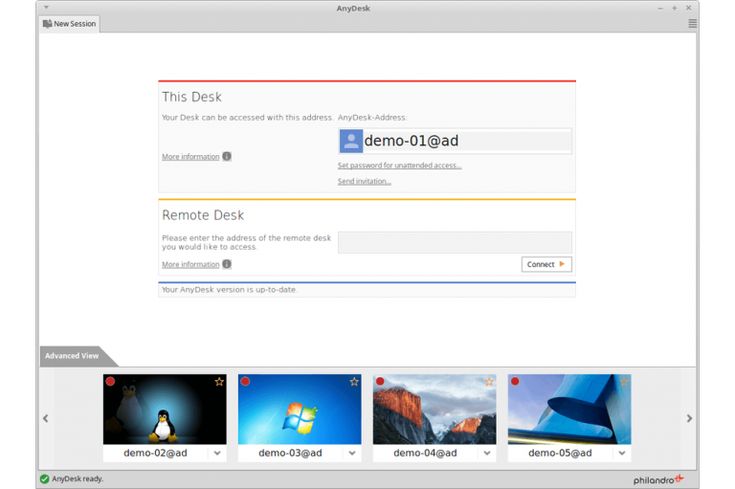Select the demo-01@ad address field
Viewport: 735px width, 489px height.
pos(455,141)
